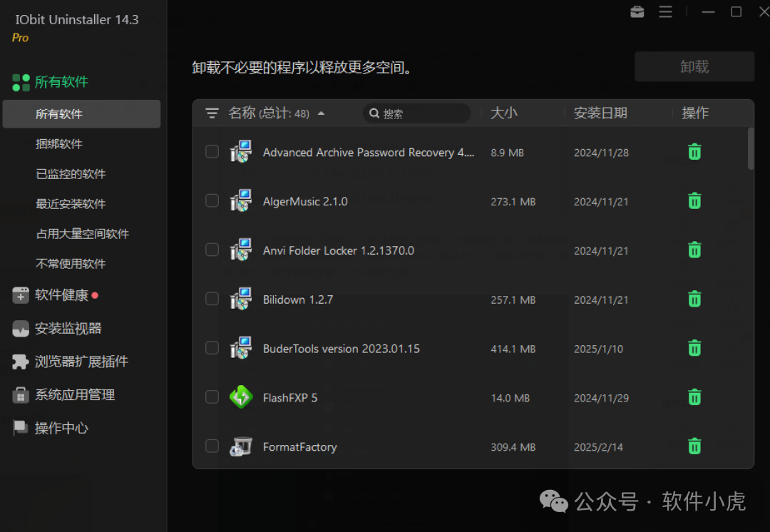
Task: Click trash icon for AlgerMusic 2.1.0
Action: [694, 201]
